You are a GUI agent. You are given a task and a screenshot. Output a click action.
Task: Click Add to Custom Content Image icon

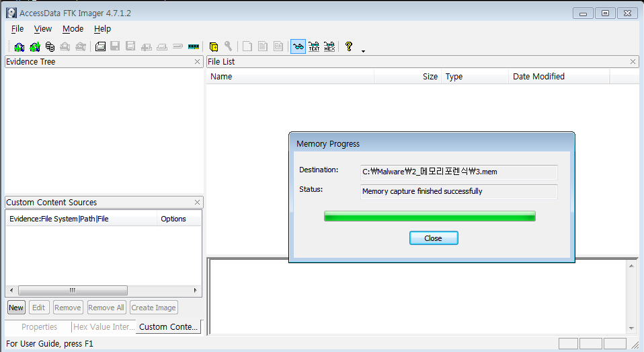point(147,46)
